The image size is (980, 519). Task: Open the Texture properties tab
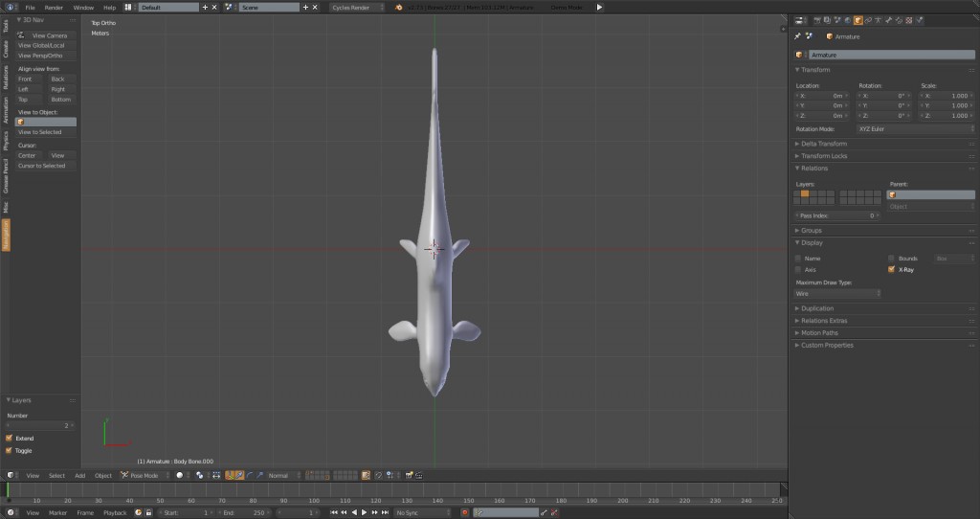coord(909,21)
